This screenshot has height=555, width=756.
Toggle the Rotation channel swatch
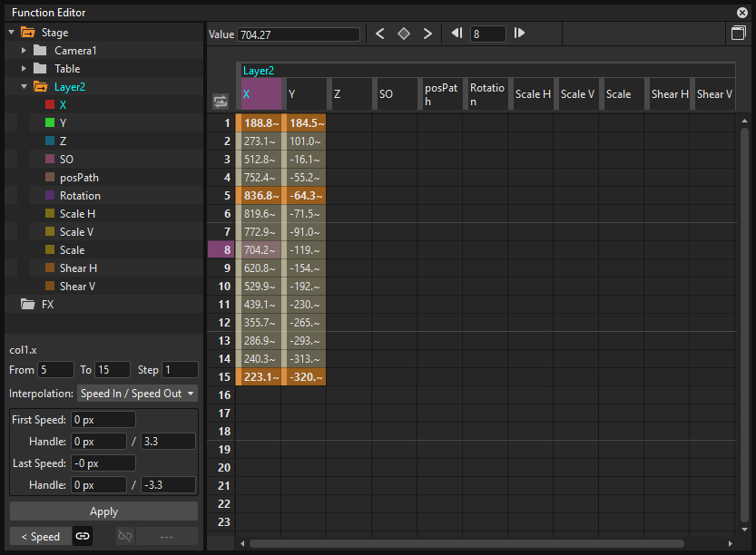pos(50,195)
